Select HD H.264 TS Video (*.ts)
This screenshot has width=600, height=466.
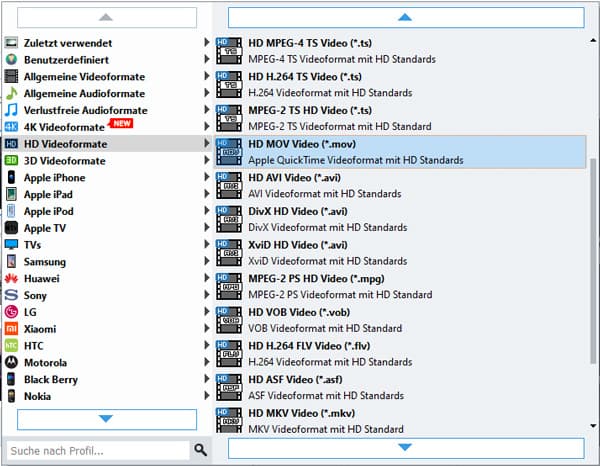[x=400, y=85]
